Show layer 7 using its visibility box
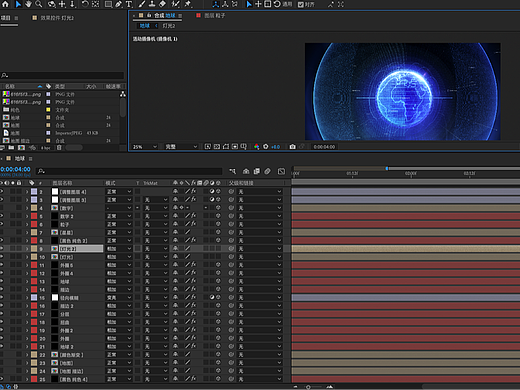520x390 pixels. click(x=2, y=232)
